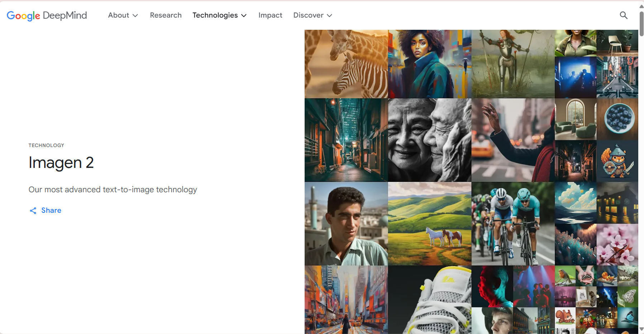This screenshot has width=644, height=334.
Task: Open the room with arched window image
Action: point(576,119)
